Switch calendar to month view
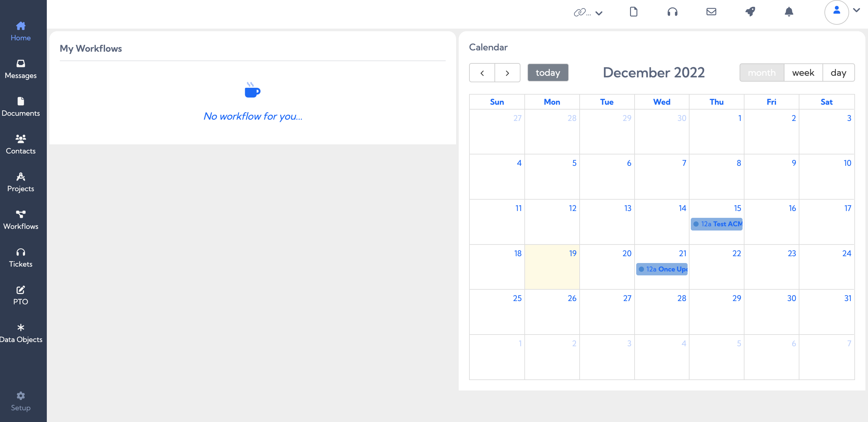 coord(761,73)
